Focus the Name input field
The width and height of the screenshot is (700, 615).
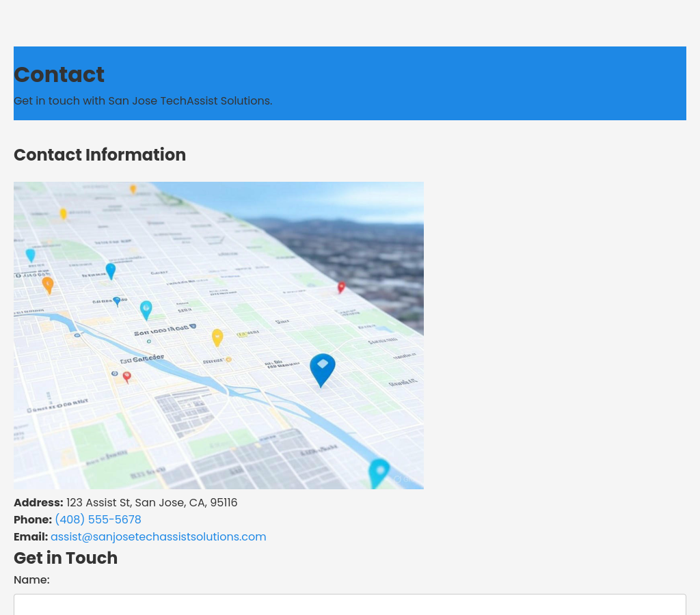pyautogui.click(x=349, y=604)
